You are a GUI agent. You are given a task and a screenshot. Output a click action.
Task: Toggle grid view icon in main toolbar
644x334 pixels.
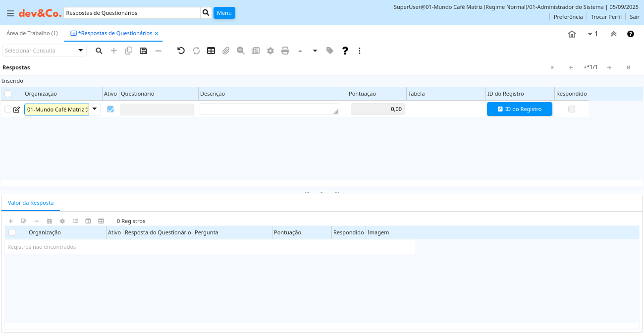point(211,51)
